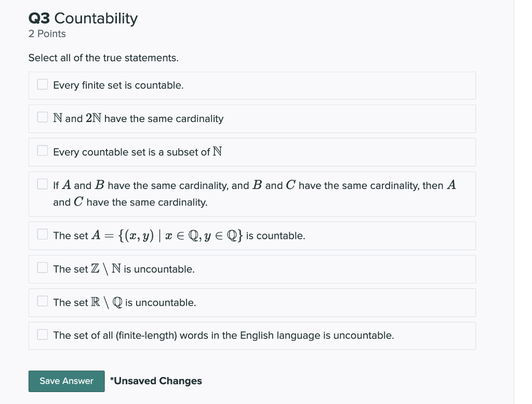Click the "*Unsaved Changes" label

[155, 381]
